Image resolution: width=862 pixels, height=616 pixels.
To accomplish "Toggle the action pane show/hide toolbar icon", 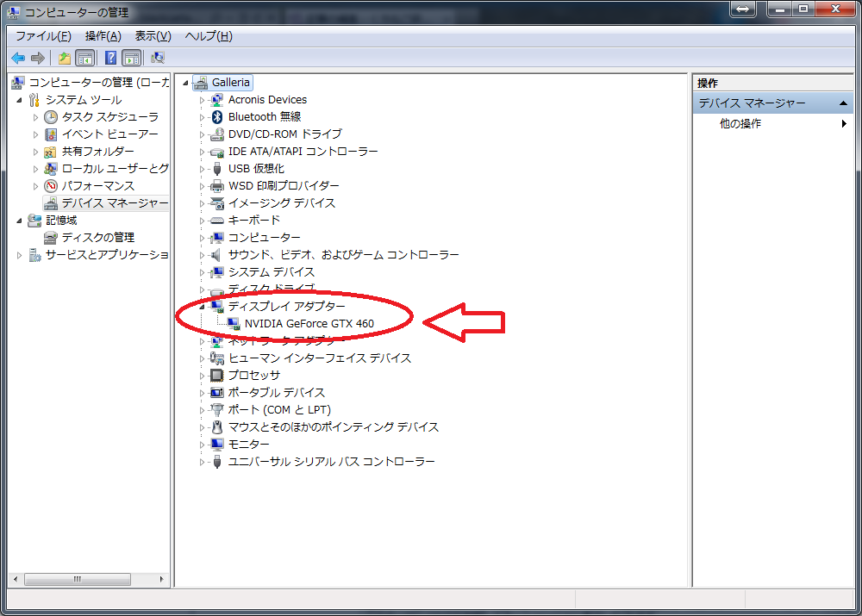I will click(132, 58).
